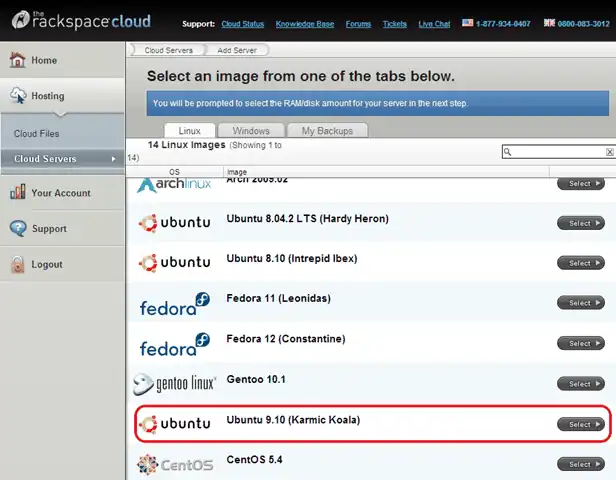Open Cloud Files in the sidebar

coord(36,133)
